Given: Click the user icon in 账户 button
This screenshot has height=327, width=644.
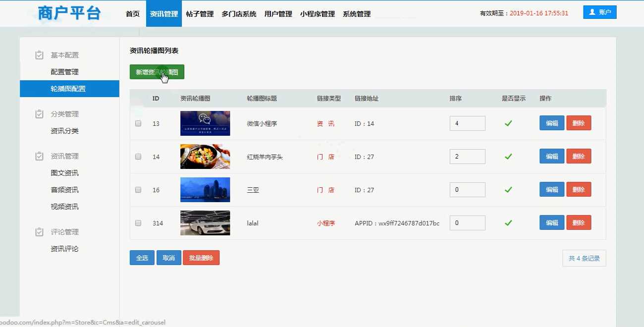Looking at the screenshot, I should [592, 12].
